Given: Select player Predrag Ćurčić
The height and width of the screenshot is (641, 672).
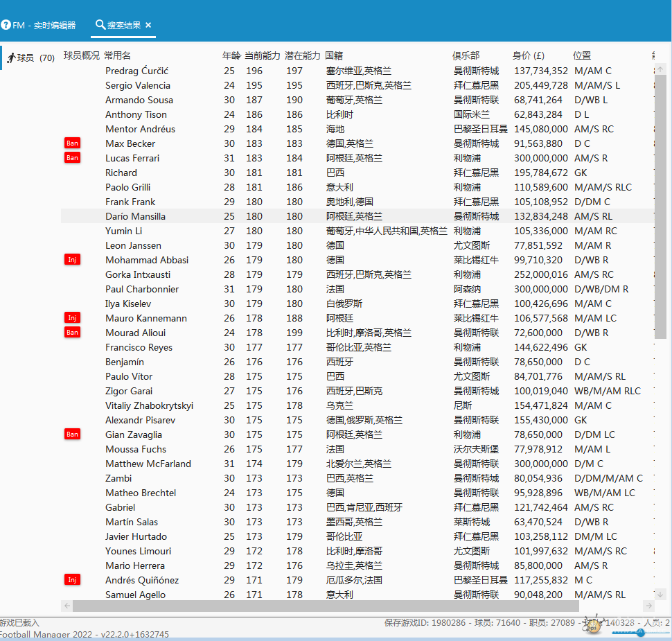Looking at the screenshot, I should pos(136,71).
